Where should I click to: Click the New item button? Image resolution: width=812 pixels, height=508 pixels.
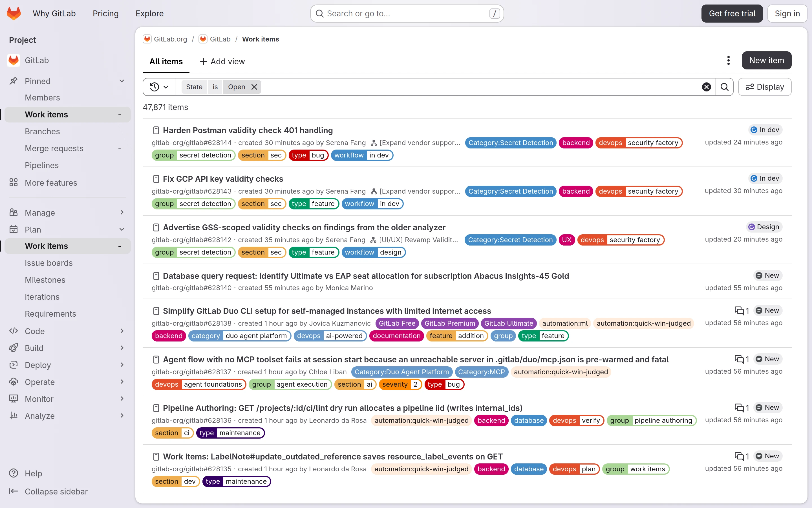coord(766,60)
